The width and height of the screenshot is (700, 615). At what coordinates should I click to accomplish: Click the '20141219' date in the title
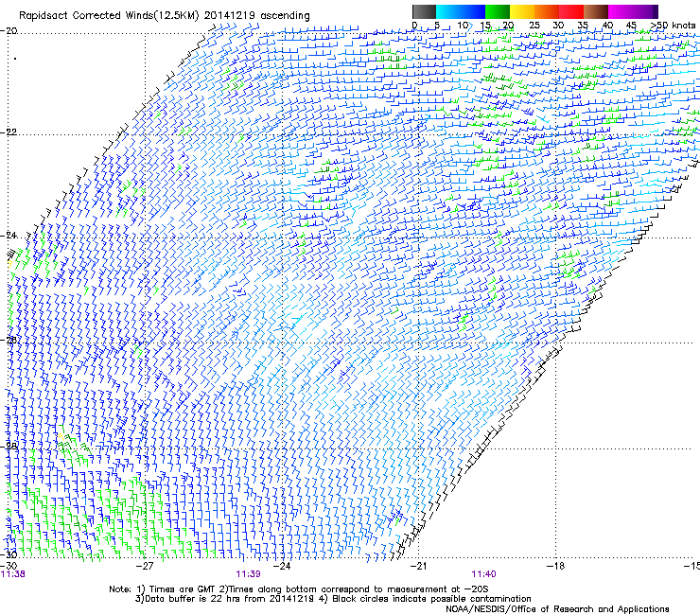click(230, 16)
